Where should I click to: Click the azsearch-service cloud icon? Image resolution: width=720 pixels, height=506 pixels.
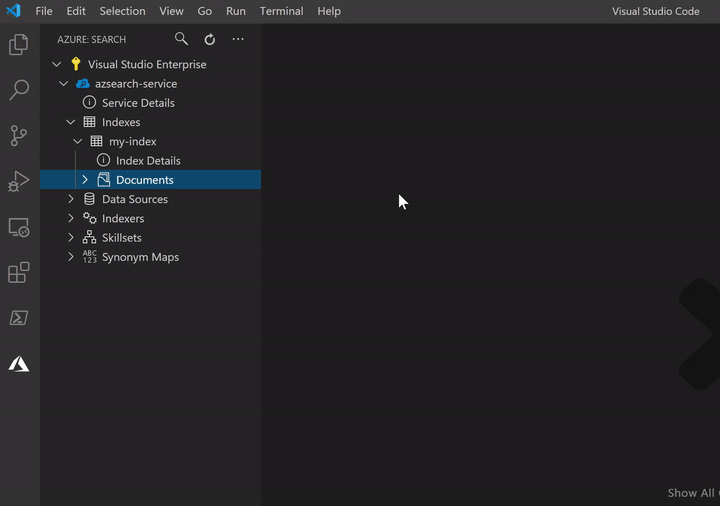click(x=83, y=84)
